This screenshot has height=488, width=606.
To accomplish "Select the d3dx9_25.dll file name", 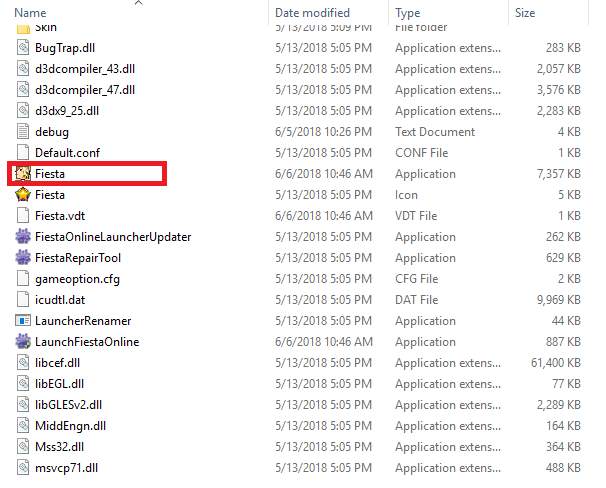I will pos(67,111).
